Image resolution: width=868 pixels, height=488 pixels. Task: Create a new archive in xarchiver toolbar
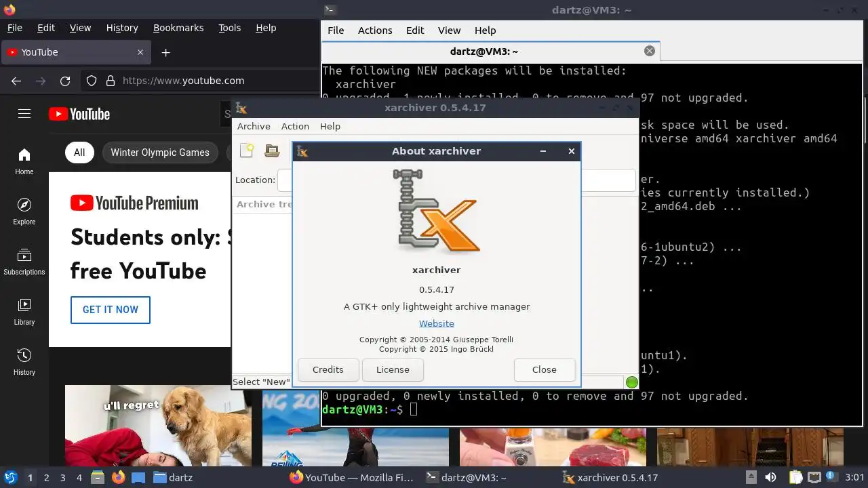click(x=246, y=150)
